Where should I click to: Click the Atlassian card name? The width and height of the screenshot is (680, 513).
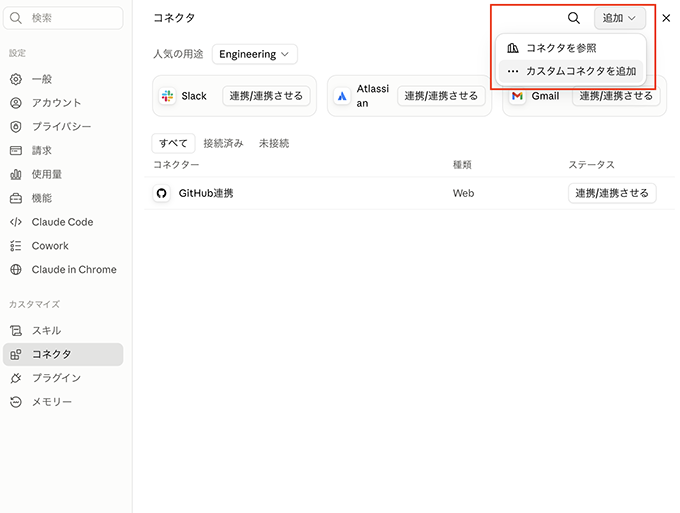(x=373, y=96)
